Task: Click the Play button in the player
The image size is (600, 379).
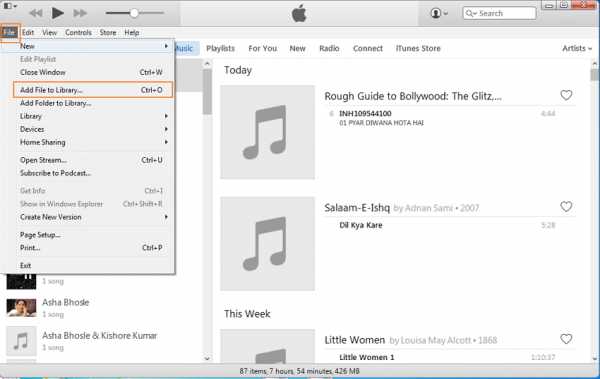Action: pos(57,13)
